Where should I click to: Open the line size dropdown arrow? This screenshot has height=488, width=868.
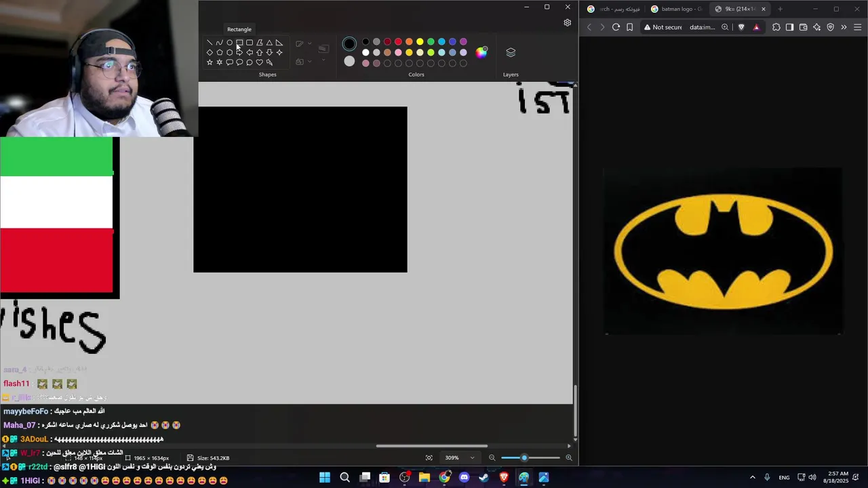click(x=323, y=60)
